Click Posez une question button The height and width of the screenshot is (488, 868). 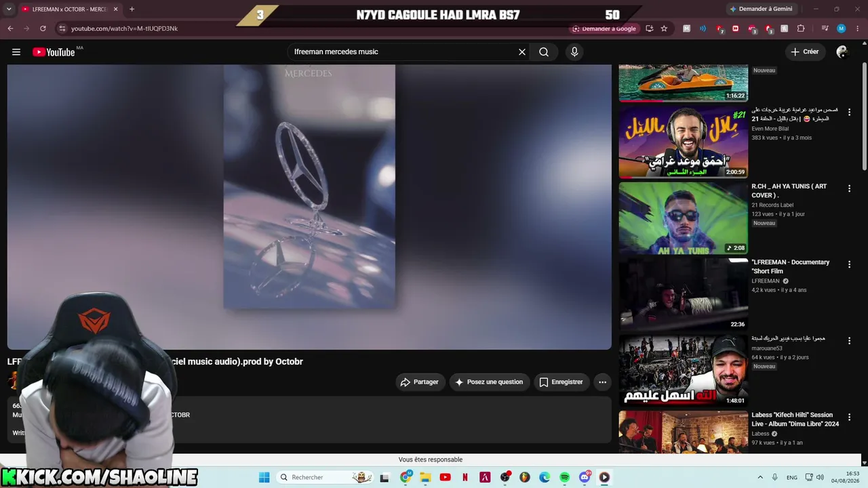490,382
